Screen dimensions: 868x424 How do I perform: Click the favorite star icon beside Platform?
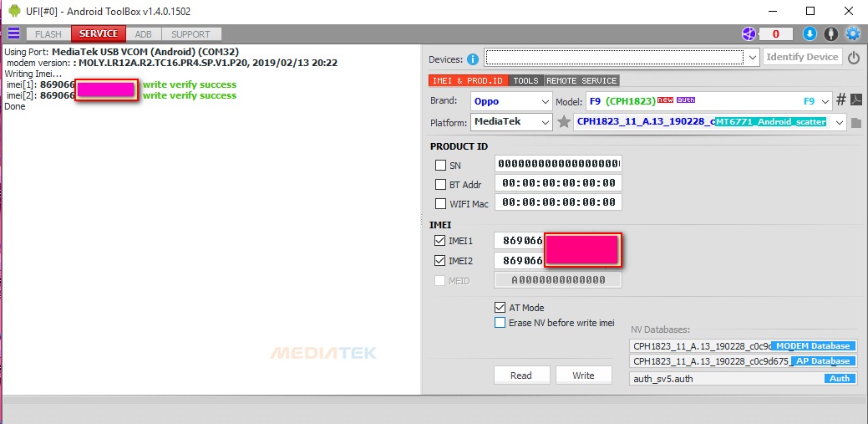click(564, 122)
